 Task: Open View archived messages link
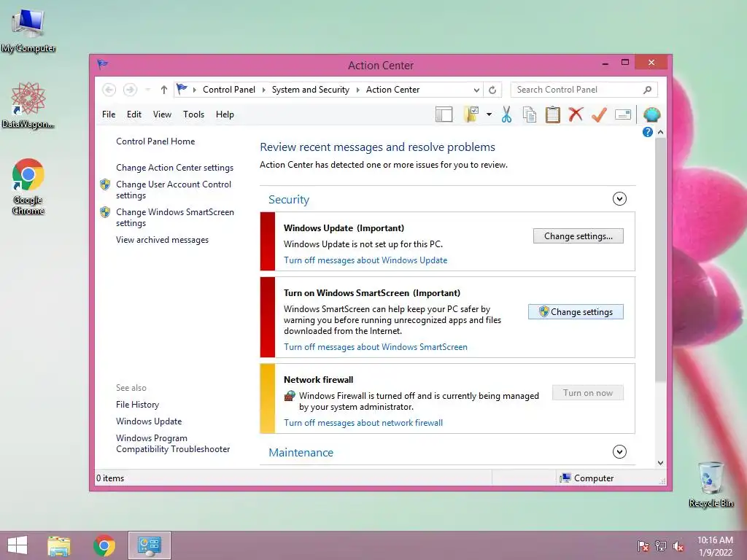162,240
